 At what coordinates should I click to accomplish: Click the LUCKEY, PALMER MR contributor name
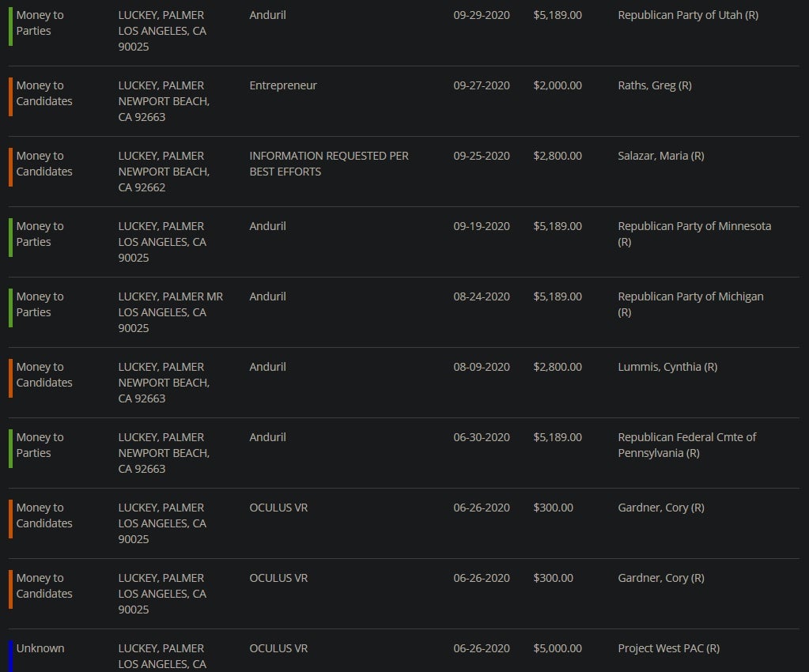click(170, 296)
